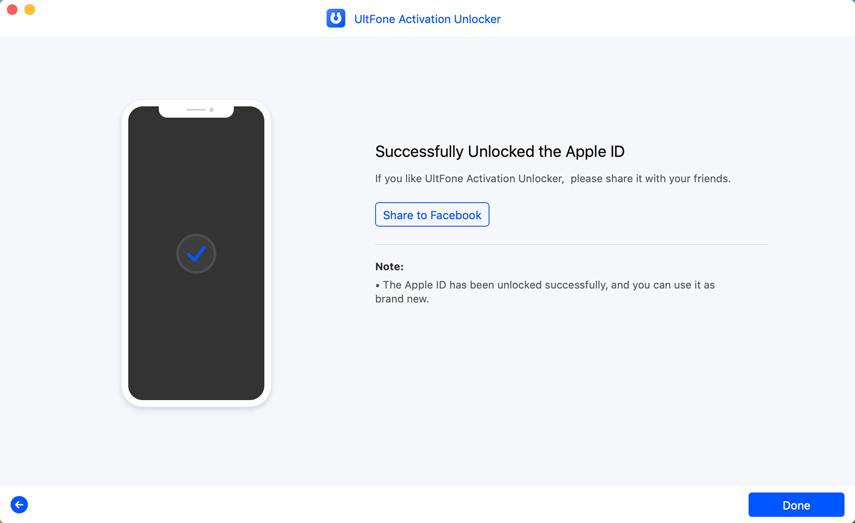The height and width of the screenshot is (523, 855).
Task: Click the white phone frame's bottom edge
Action: 196,403
